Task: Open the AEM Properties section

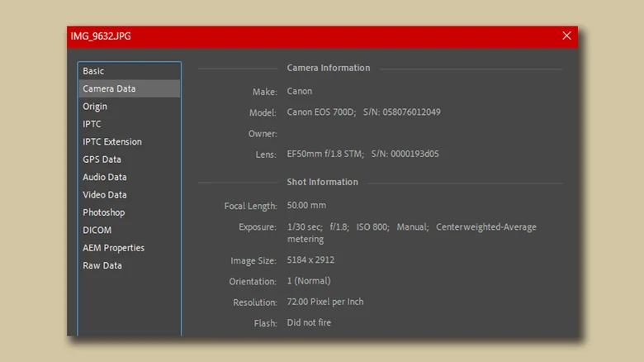Action: [113, 248]
